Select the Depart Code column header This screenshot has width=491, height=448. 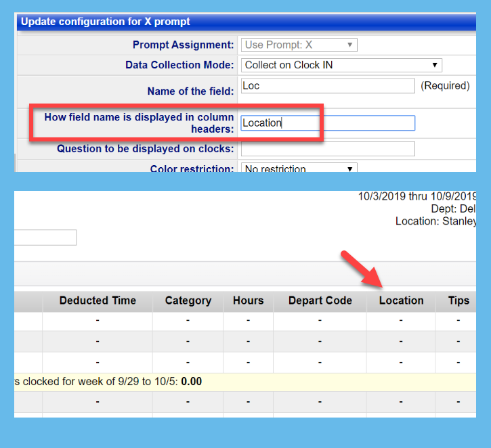[320, 300]
